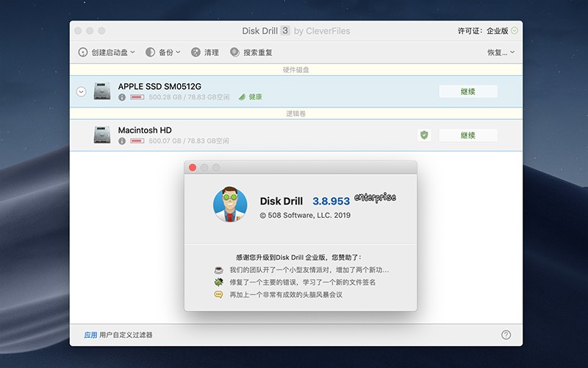The image size is (588, 368).
Task: Click the coffee cup icon in the about dialog
Action: (x=218, y=270)
